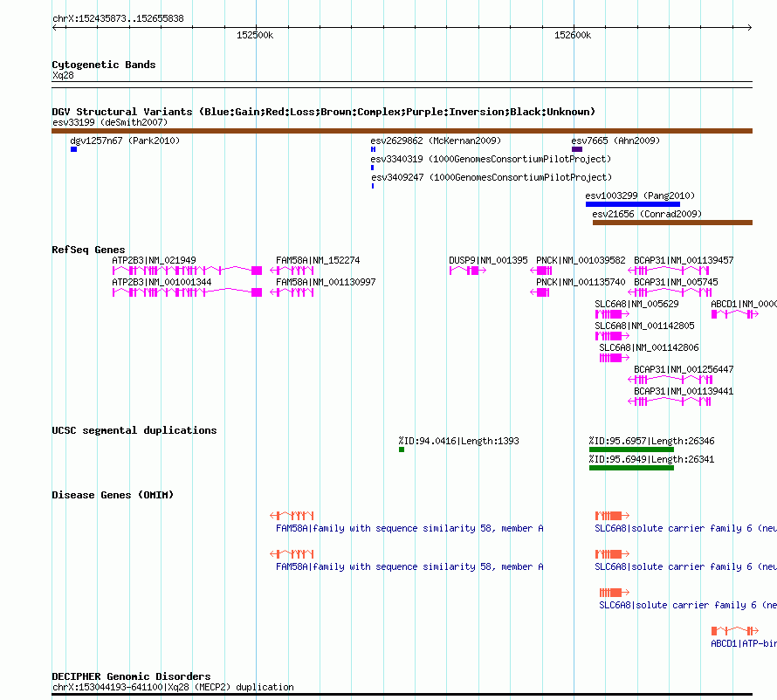This screenshot has height=700, width=777.
Task: Open the BCAP31 NM_001139441 transcript glyph
Action: (670, 401)
